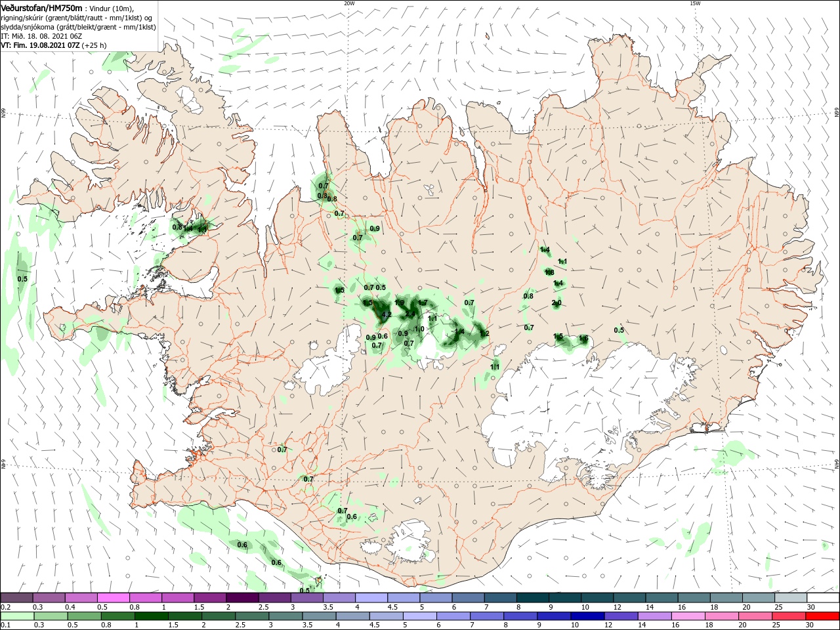The image size is (840, 630).
Task: Pick the dark green 1.5 rain legend swatch
Action: coord(184,616)
